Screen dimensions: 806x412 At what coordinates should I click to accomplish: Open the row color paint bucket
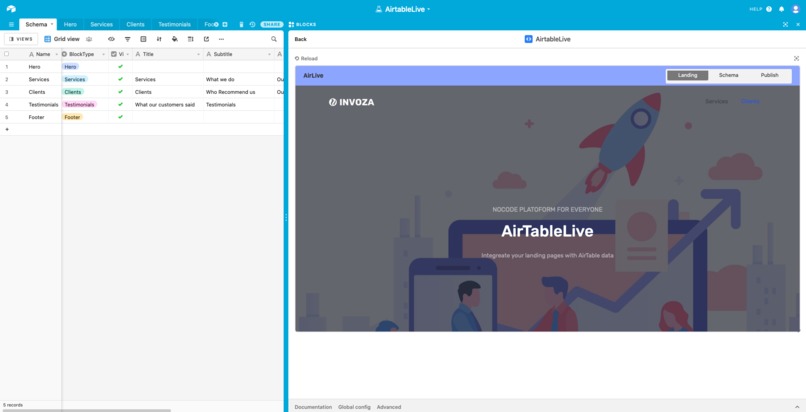point(175,39)
